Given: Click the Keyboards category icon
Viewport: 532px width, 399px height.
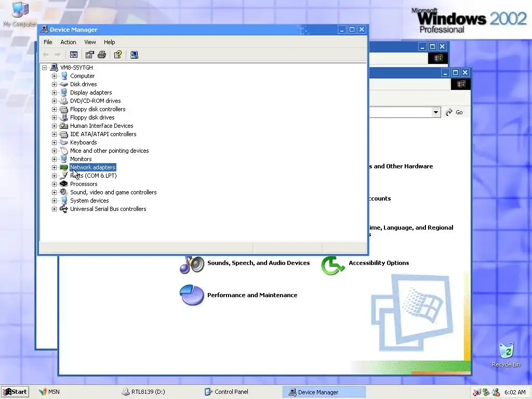Looking at the screenshot, I should point(64,142).
